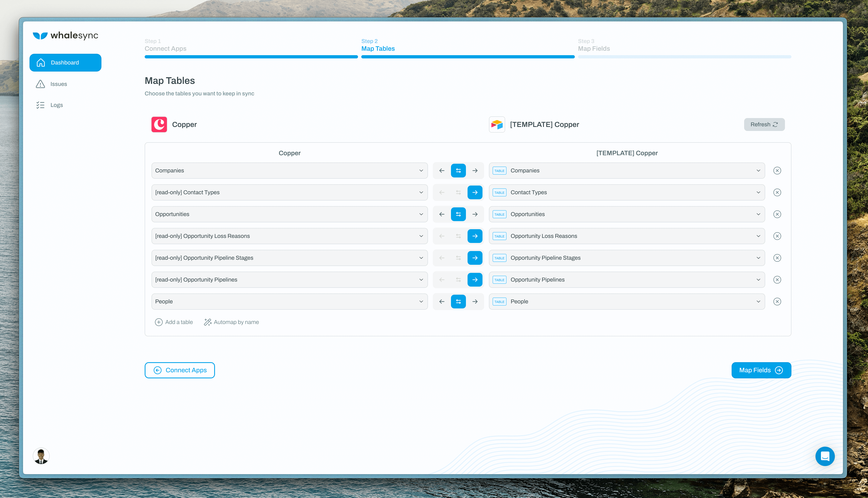Image resolution: width=868 pixels, height=498 pixels.
Task: Click TABLE badge on Airtable Companies
Action: tap(499, 171)
